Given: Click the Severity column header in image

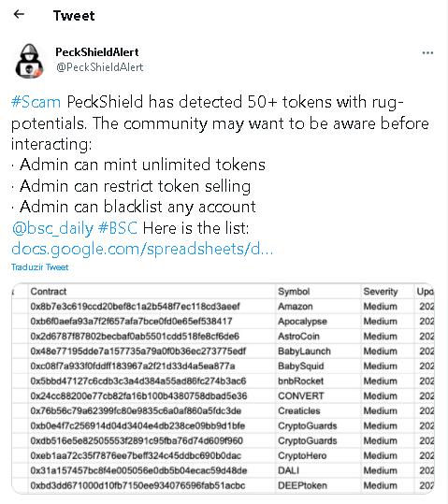Looking at the screenshot, I should coord(381,291).
